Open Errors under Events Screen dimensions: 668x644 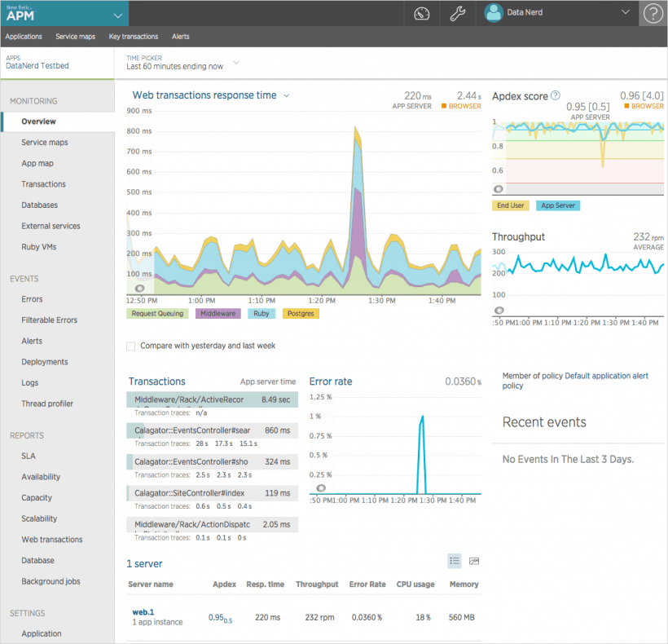tap(32, 299)
